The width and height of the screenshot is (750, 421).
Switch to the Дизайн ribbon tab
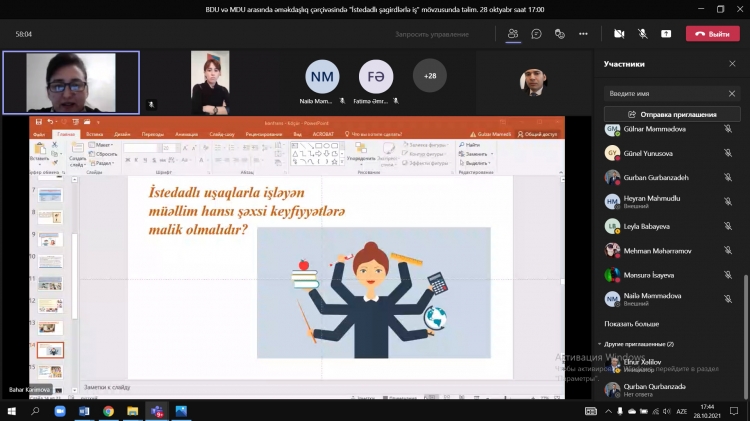coord(122,133)
